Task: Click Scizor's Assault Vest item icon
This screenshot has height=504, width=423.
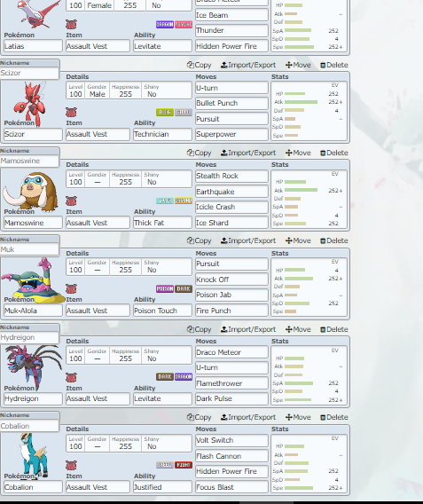Action: tap(71, 113)
